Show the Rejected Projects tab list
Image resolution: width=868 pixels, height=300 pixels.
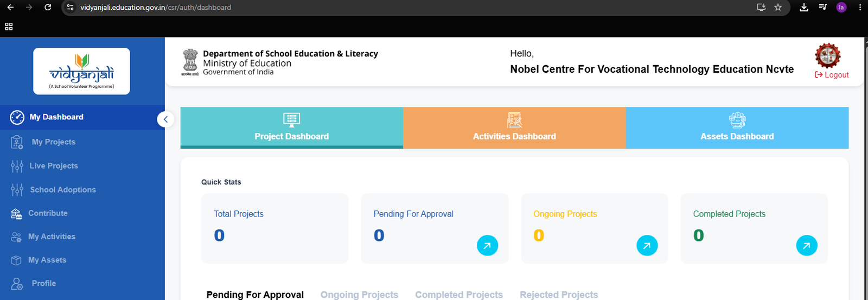pos(559,295)
